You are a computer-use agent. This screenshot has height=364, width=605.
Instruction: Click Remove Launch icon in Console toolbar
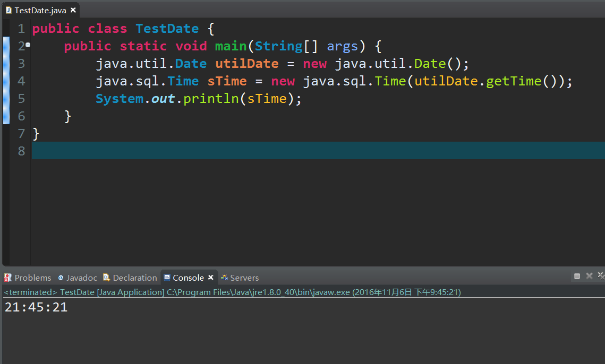(x=589, y=276)
